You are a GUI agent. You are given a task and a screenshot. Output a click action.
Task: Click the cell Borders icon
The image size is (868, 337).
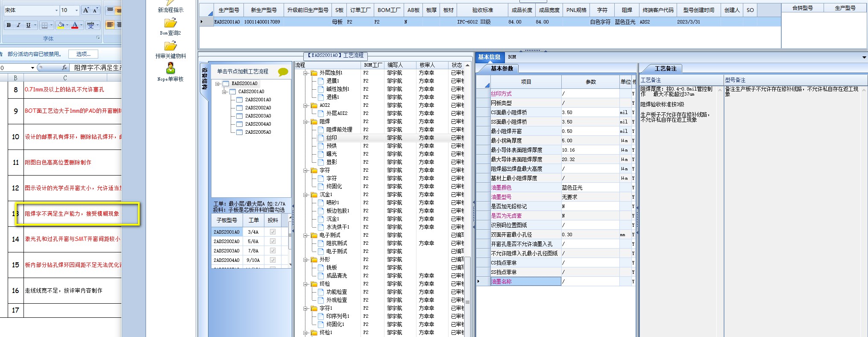coord(44,25)
